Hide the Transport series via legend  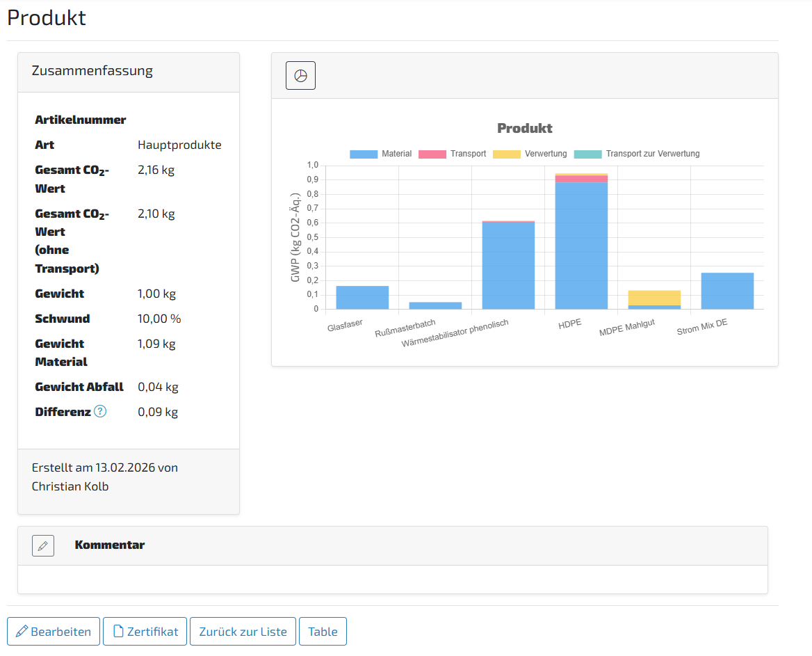pyautogui.click(x=452, y=154)
